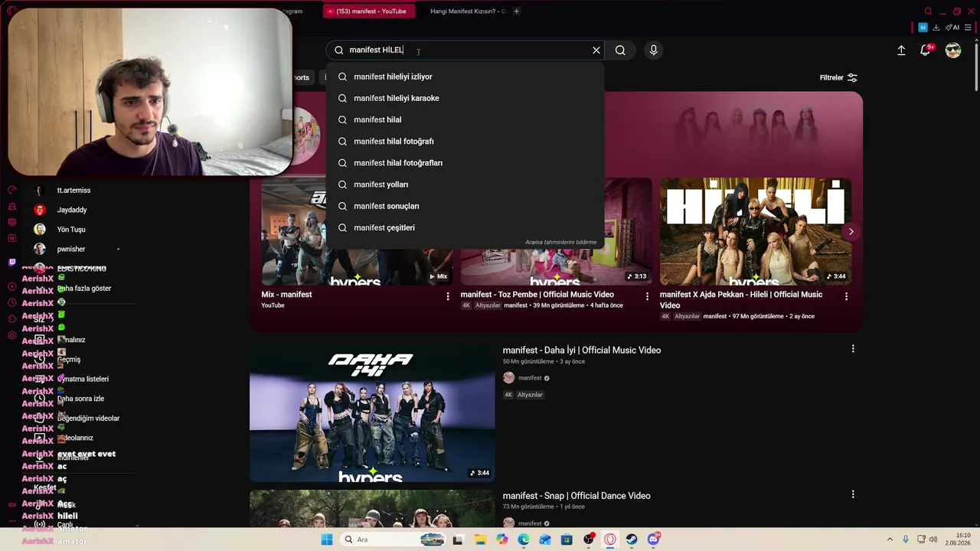Viewport: 980px width, 551px height.
Task: Open options menu for Daha İyi video
Action: click(x=853, y=349)
